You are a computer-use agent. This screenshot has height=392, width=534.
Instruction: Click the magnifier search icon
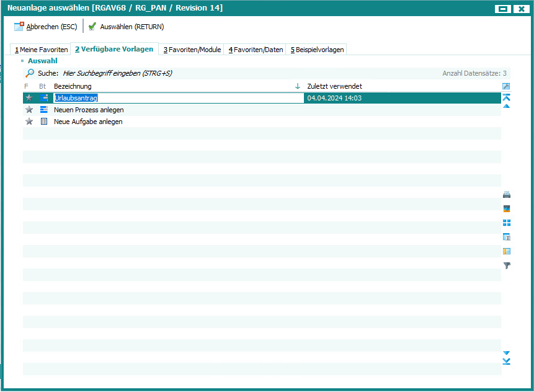30,73
